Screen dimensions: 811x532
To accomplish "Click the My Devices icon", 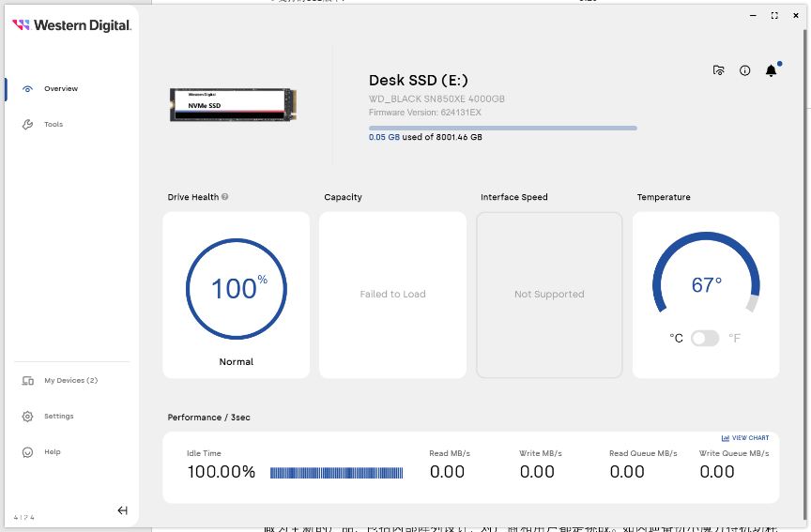I will click(x=27, y=381).
